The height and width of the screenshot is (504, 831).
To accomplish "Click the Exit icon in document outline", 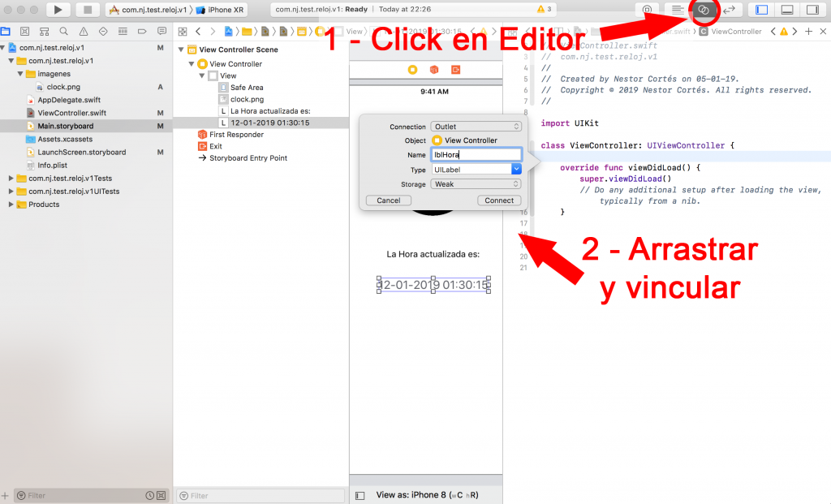I will 203,146.
